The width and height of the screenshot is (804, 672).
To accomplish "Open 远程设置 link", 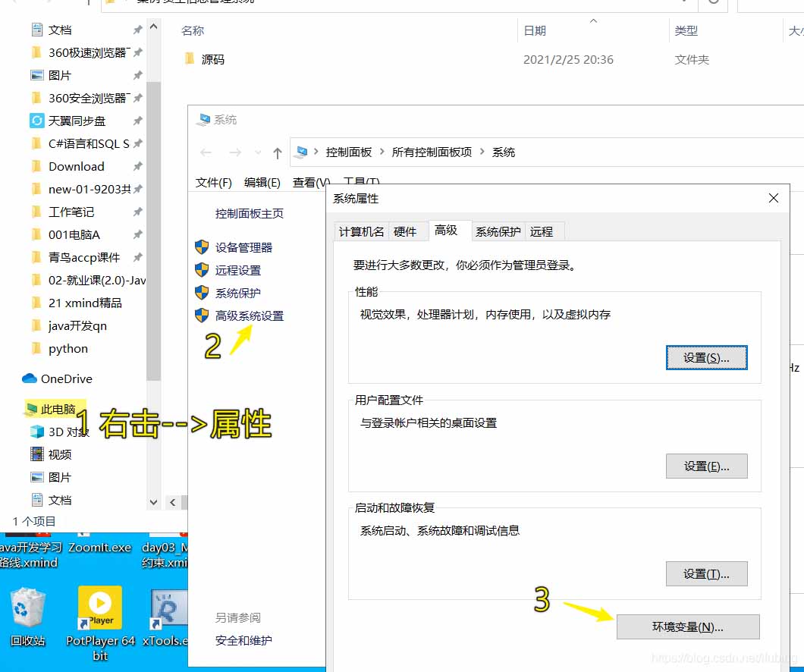I will click(238, 270).
